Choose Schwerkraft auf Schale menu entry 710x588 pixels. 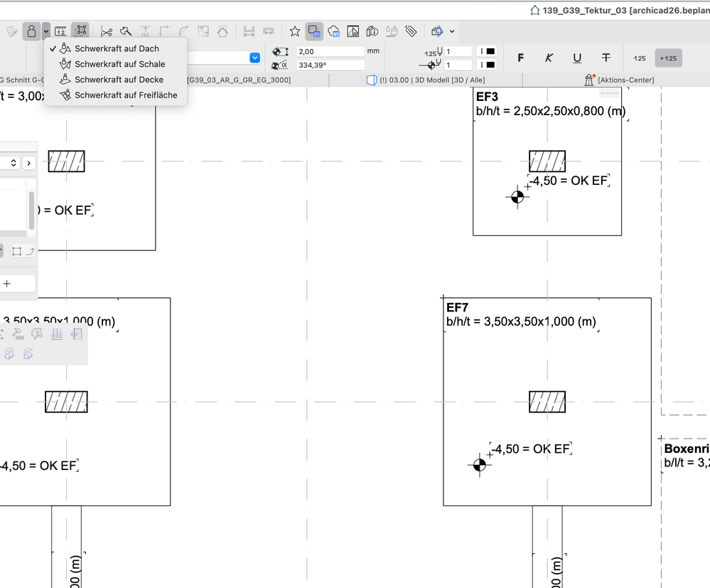(x=116, y=64)
